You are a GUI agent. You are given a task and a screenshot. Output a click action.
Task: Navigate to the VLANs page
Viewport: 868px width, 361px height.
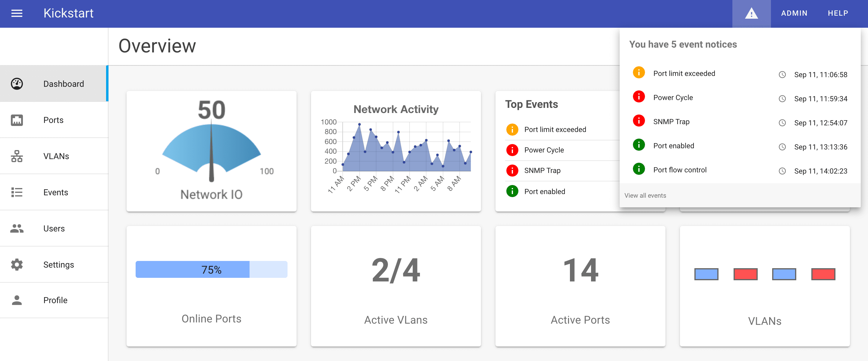click(x=54, y=156)
